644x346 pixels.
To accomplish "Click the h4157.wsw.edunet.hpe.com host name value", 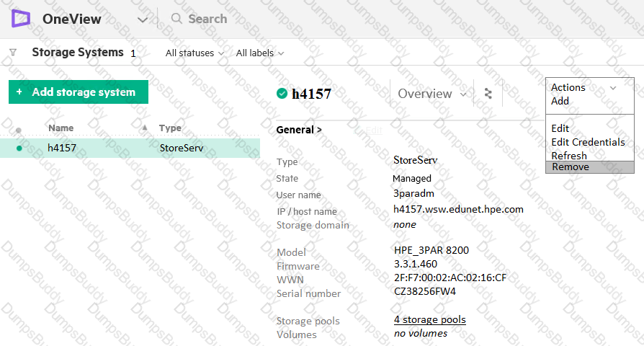I will coord(458,209).
